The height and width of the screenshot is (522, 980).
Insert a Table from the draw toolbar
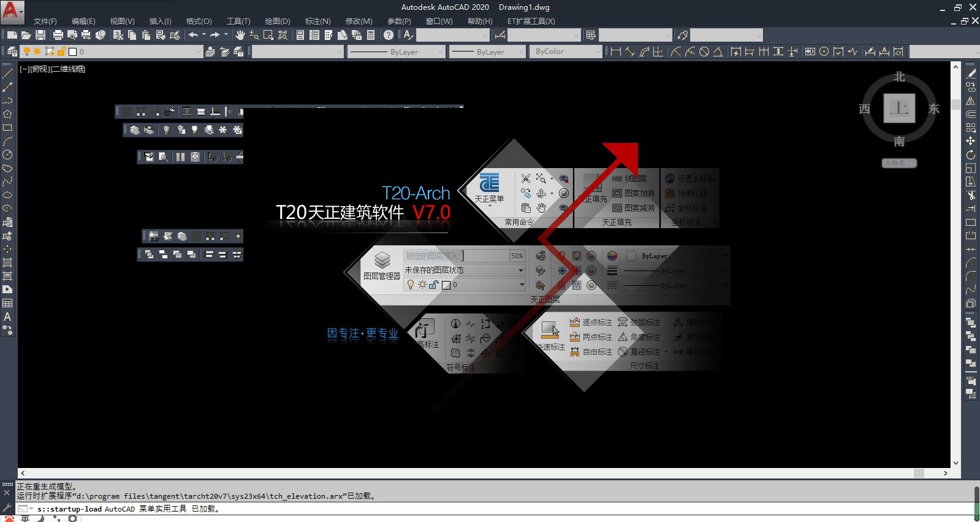pyautogui.click(x=7, y=303)
